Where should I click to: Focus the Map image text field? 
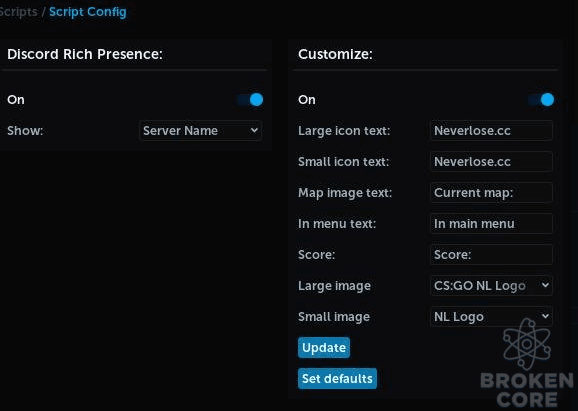[491, 192]
